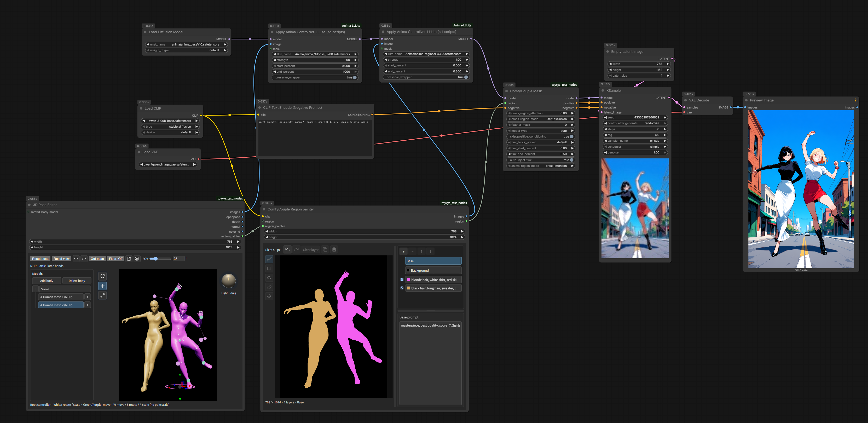The image size is (868, 423).
Task: Collapse VAE Decode node via title dot
Action: 685,100
